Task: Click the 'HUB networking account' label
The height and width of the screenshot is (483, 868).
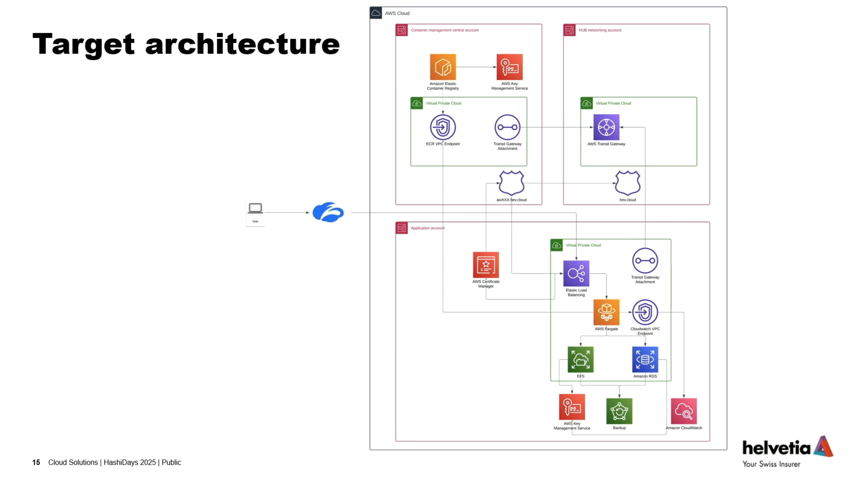Action: click(600, 30)
